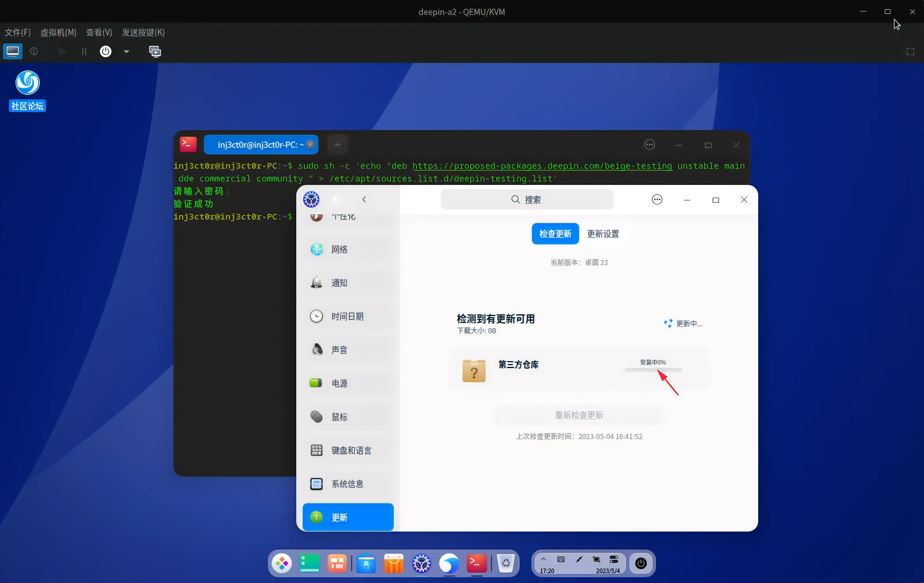This screenshot has width=924, height=583.
Task: Click the screenshot pen icon in system tray
Action: [577, 559]
